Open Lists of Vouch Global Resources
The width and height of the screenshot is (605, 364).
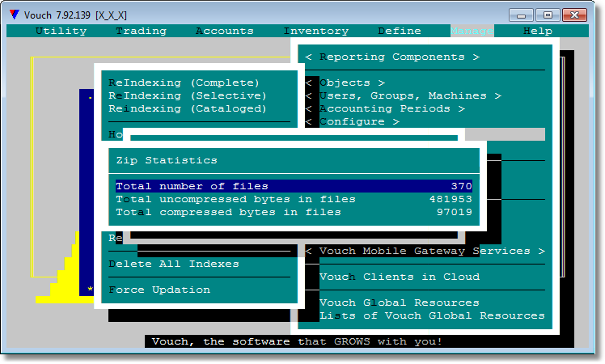click(432, 316)
